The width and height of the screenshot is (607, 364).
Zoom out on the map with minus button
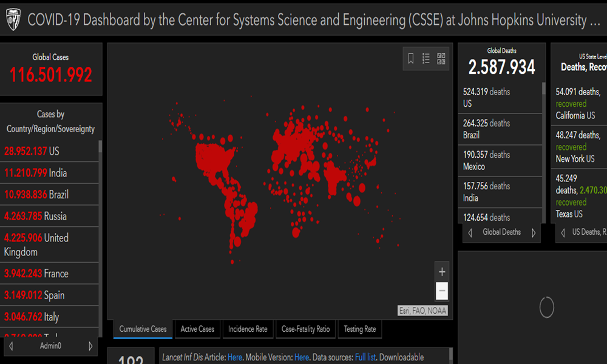pyautogui.click(x=442, y=291)
